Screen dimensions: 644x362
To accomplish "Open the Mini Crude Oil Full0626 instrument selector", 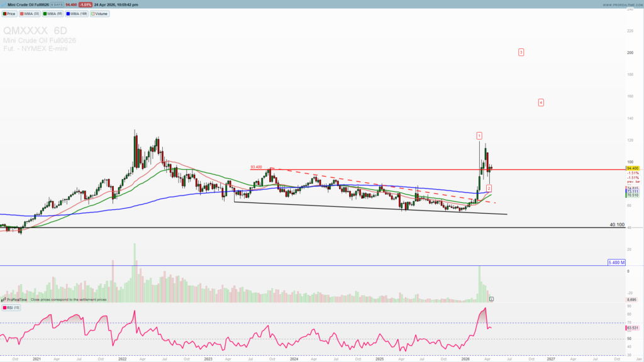I will tap(28, 4).
